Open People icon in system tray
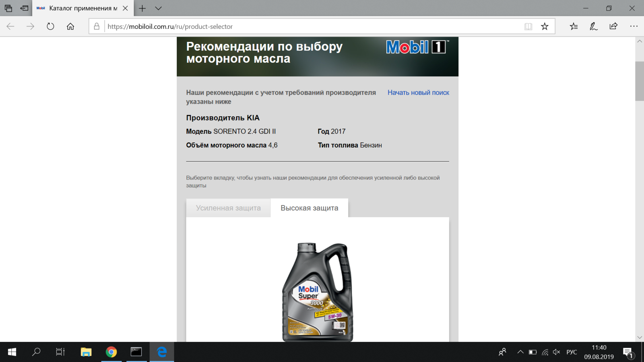Screen dimensions: 644x362 pyautogui.click(x=502, y=352)
